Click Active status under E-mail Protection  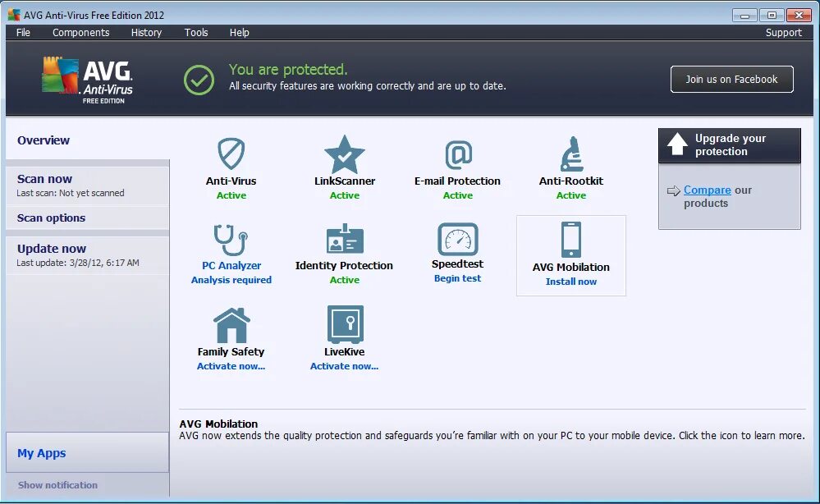pyautogui.click(x=457, y=195)
